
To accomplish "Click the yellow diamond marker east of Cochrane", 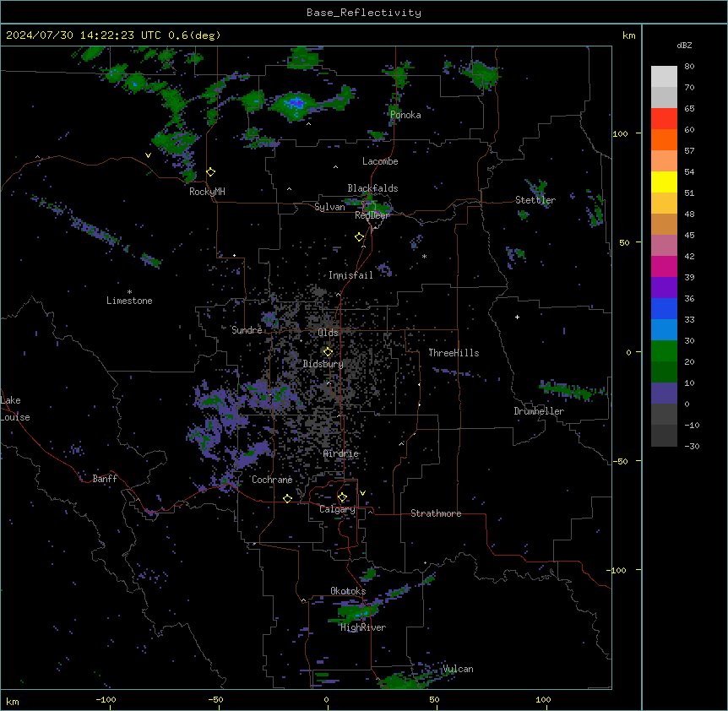I will pyautogui.click(x=287, y=498).
